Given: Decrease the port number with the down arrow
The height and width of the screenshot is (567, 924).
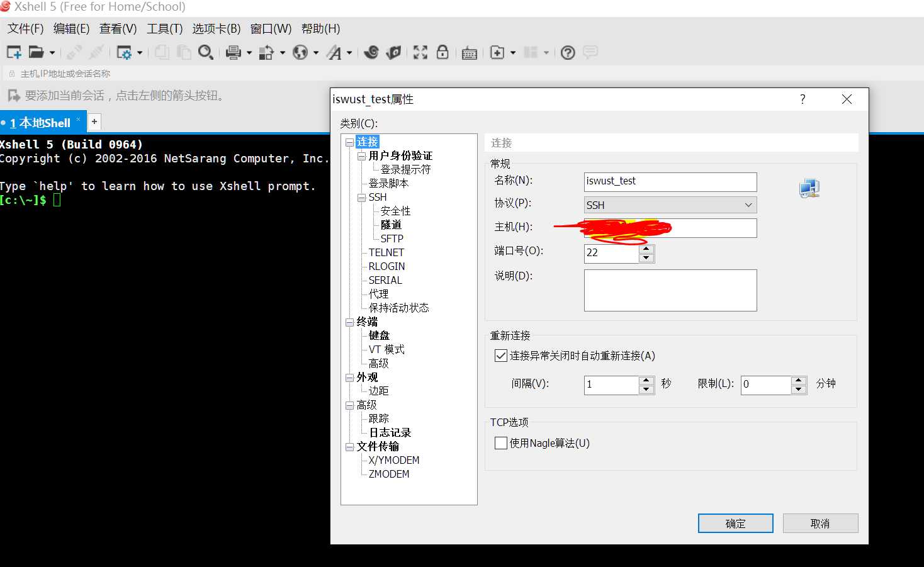Looking at the screenshot, I should click(646, 258).
